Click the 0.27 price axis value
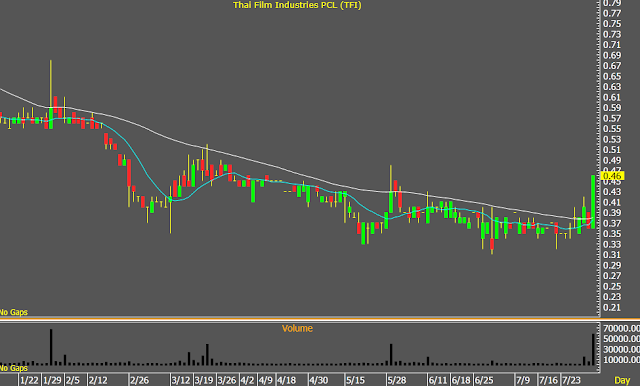 (612, 276)
